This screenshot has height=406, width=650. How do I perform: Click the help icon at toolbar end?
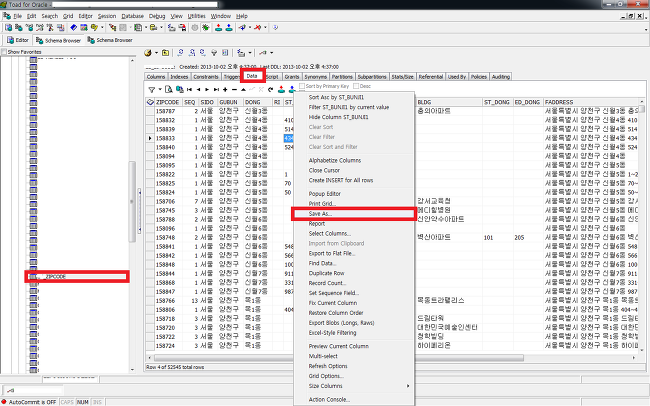tap(275, 27)
